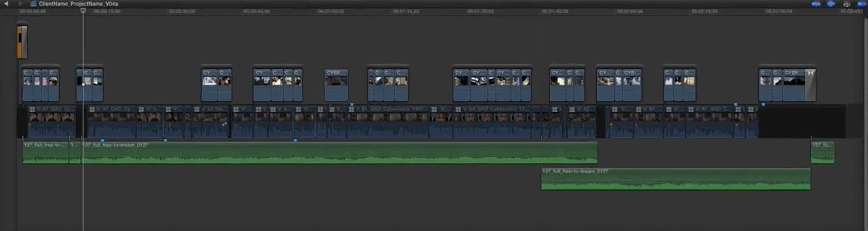Toggle the solo headphone button

[847, 4]
